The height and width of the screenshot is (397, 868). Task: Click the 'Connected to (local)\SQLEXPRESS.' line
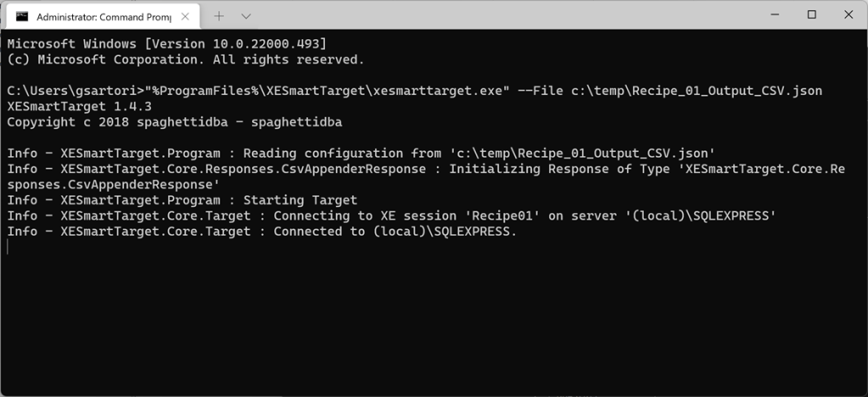(261, 232)
